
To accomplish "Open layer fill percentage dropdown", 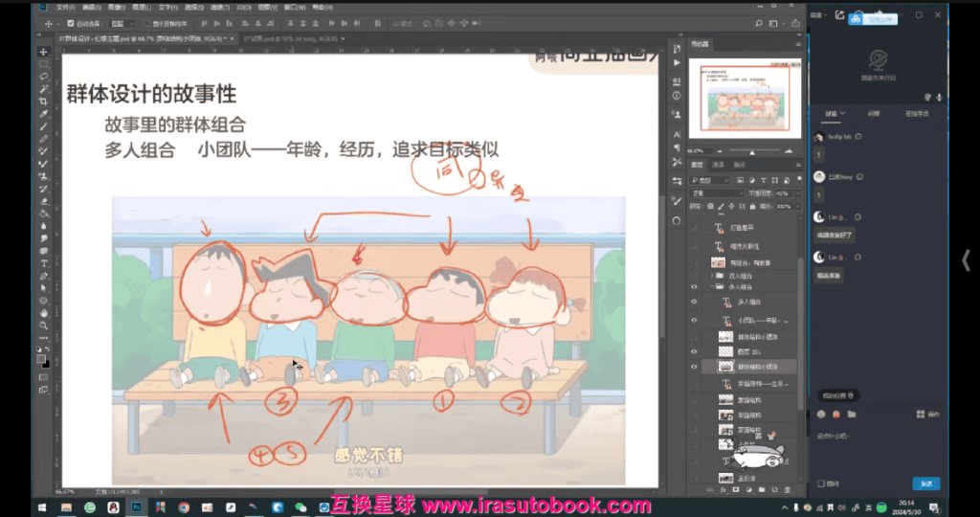I will 797,206.
